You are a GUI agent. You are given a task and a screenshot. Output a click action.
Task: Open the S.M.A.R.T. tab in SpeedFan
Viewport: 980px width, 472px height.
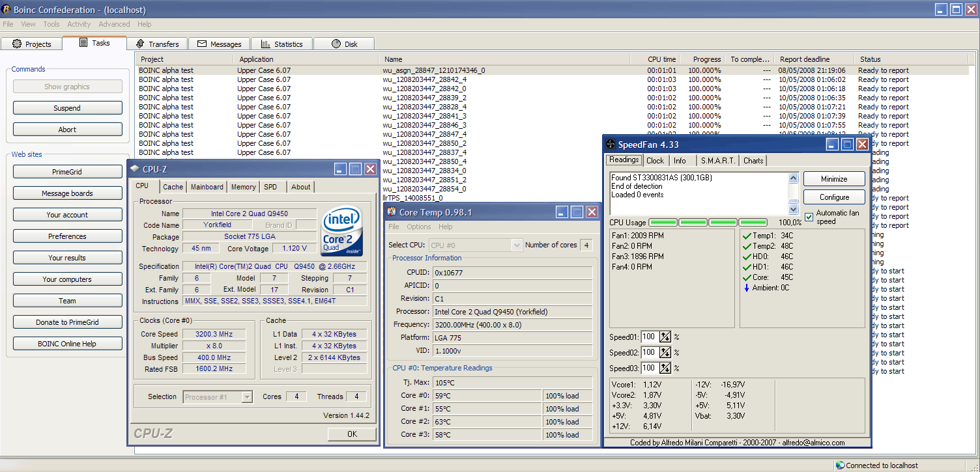click(x=717, y=160)
